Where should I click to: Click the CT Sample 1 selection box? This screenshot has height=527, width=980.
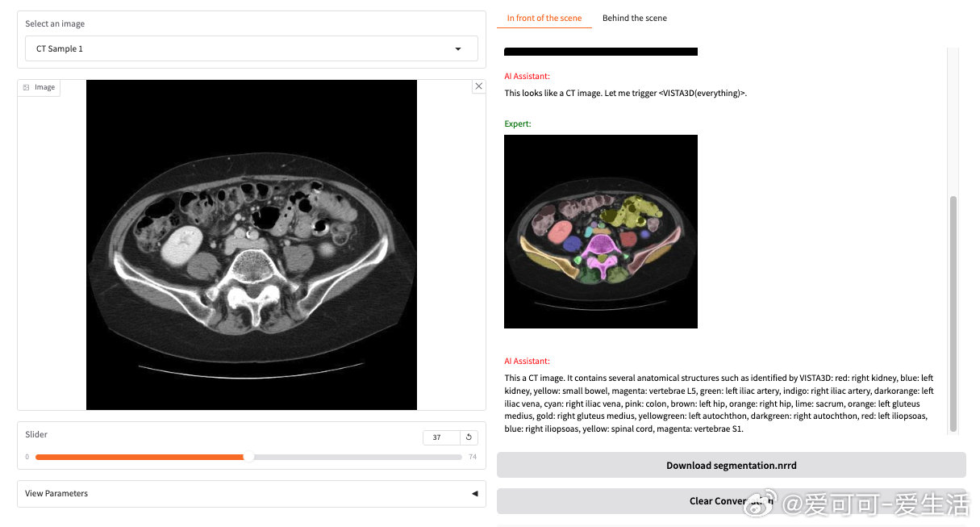252,48
